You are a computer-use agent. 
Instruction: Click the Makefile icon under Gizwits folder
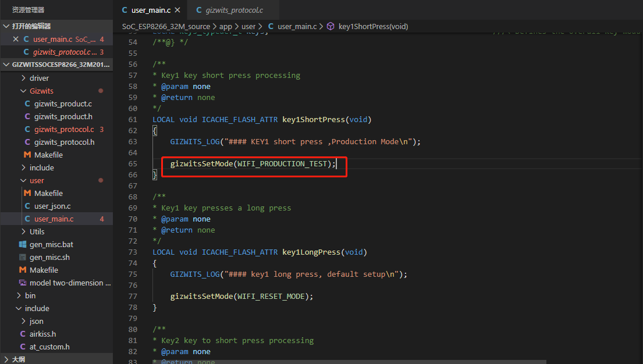click(x=27, y=155)
